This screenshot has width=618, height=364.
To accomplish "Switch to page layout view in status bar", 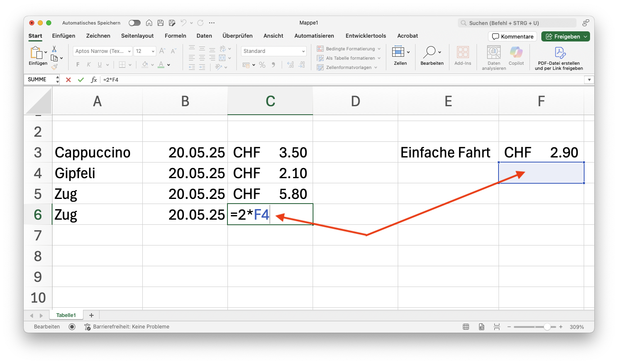I will (482, 327).
